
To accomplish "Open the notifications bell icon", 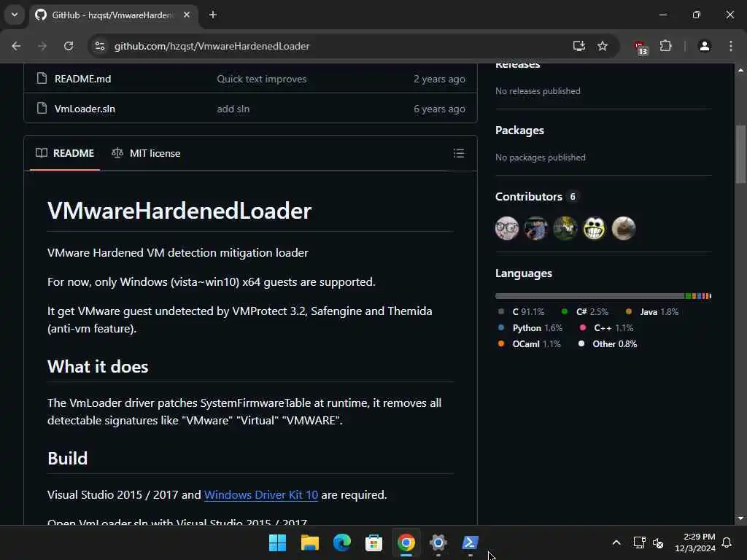I will tap(727, 542).
